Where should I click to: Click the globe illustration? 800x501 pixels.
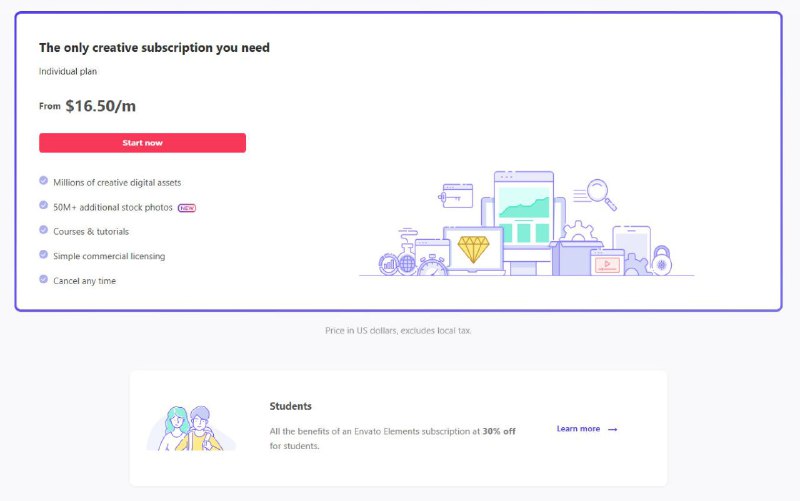[x=407, y=264]
